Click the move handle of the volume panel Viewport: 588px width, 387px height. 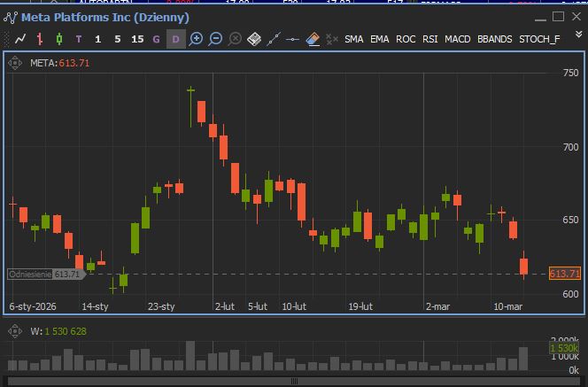16,331
